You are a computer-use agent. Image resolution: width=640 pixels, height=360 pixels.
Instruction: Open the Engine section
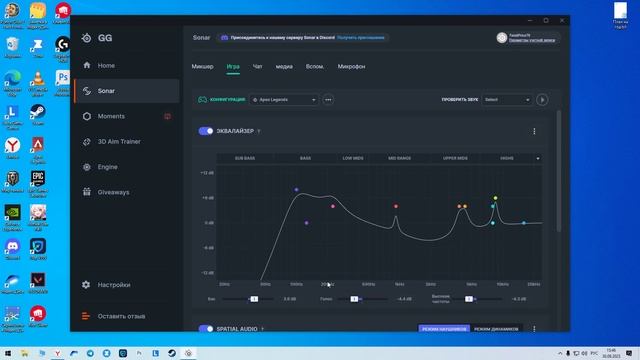[127, 167]
